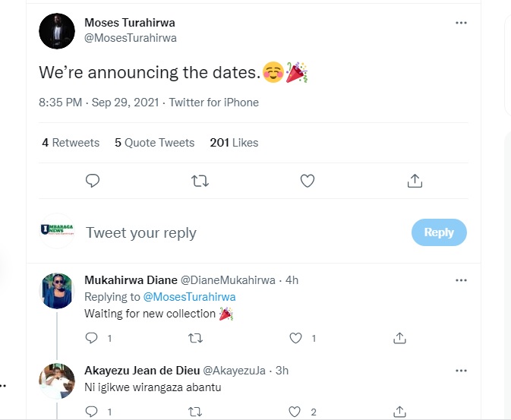Share Mukahirwa Diane's reply

(x=400, y=338)
